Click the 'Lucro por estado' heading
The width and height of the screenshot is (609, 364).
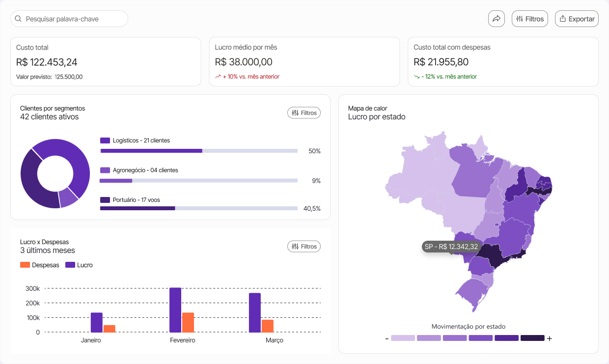[x=377, y=117]
